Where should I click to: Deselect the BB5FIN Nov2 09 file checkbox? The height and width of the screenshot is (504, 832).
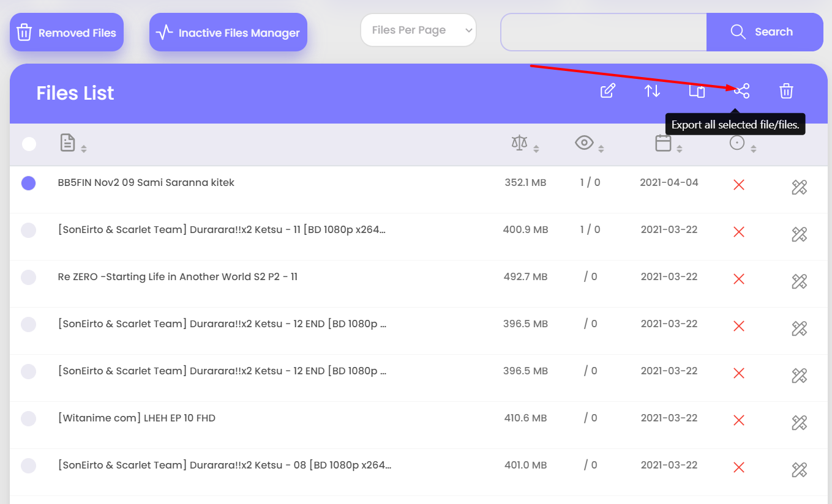click(x=29, y=183)
